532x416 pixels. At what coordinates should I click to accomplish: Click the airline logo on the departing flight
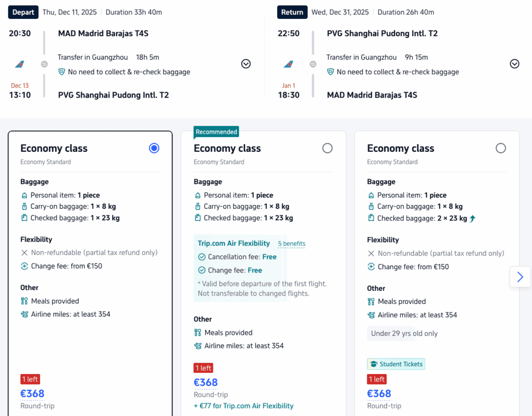pos(20,64)
